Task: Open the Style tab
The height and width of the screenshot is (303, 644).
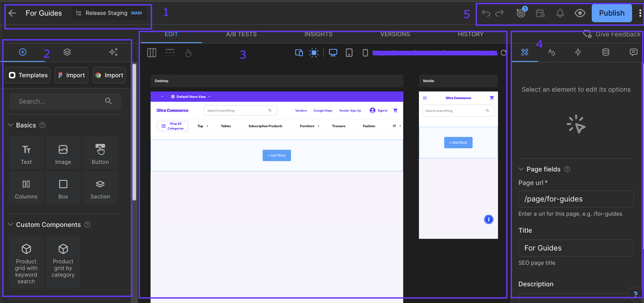Action: click(x=551, y=52)
